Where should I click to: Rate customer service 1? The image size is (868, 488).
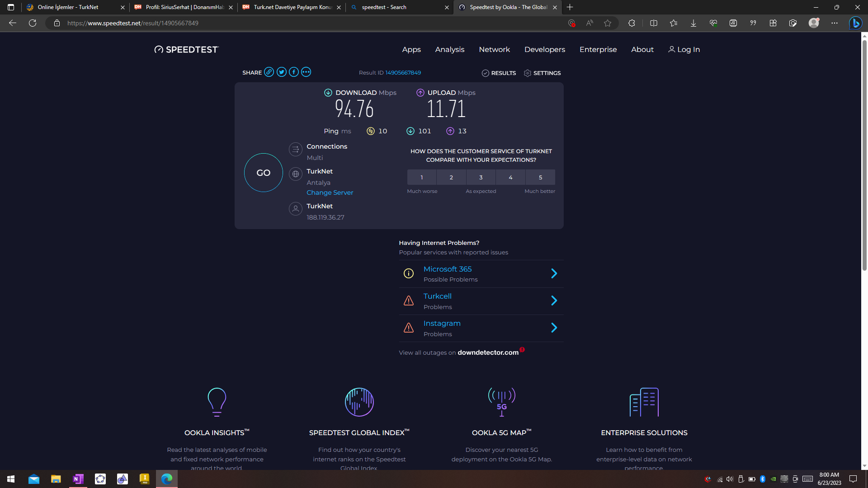(x=422, y=178)
